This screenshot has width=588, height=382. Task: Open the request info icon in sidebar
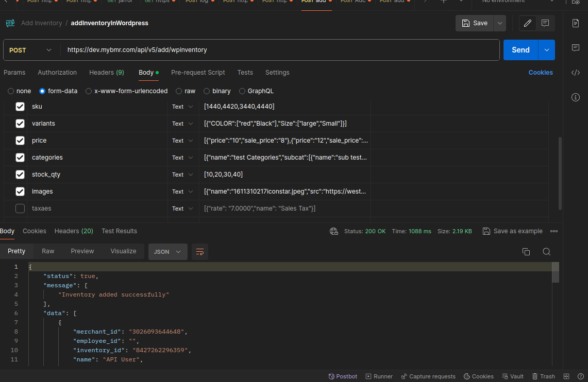(576, 97)
